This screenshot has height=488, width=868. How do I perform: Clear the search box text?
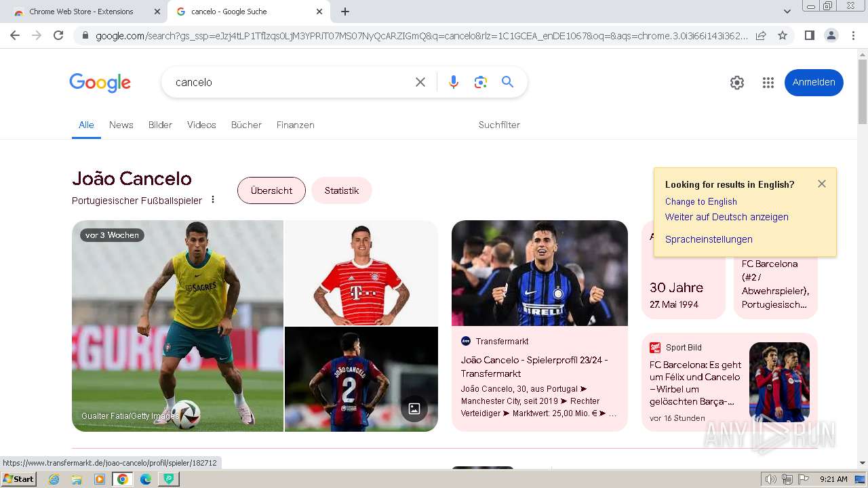(420, 82)
